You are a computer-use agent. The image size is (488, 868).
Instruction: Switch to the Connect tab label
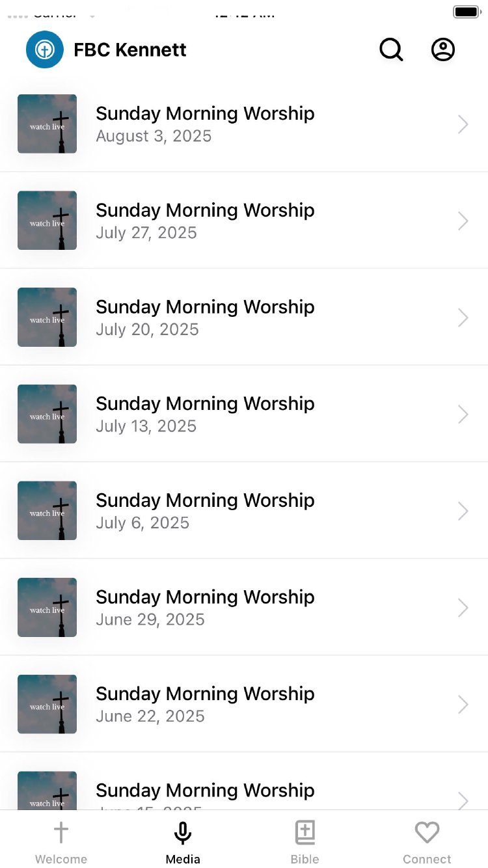click(427, 859)
